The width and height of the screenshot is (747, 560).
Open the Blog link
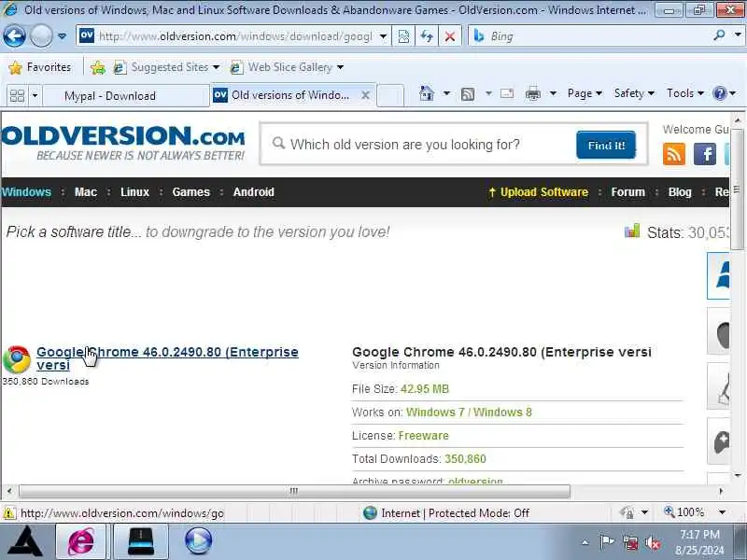point(680,192)
